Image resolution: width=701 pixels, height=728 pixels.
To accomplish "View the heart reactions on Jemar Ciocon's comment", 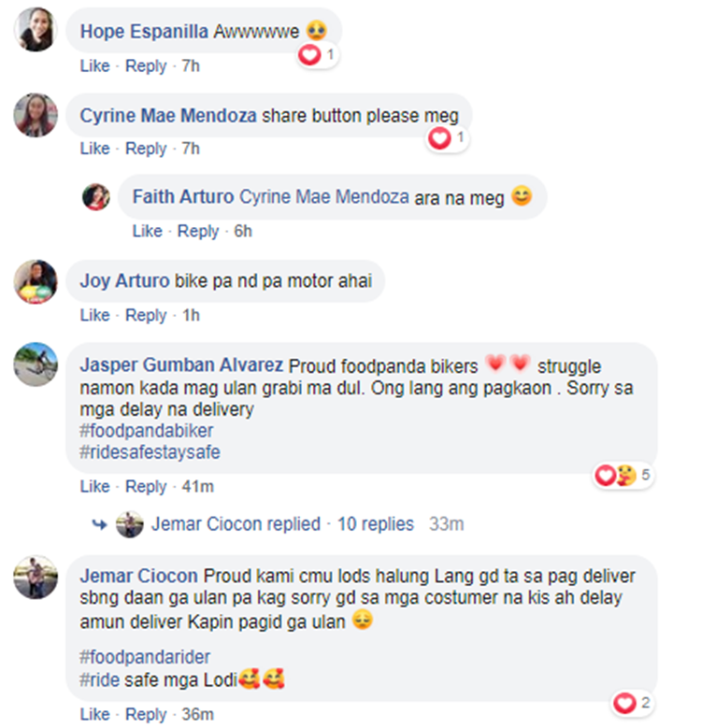I will click(633, 704).
